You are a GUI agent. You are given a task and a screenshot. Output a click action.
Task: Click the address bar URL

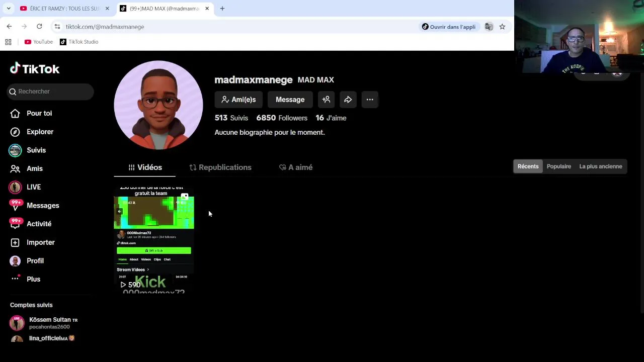coord(105,27)
